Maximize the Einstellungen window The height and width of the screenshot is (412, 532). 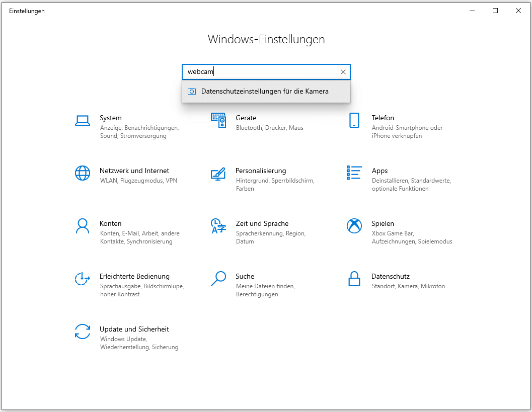pyautogui.click(x=495, y=11)
